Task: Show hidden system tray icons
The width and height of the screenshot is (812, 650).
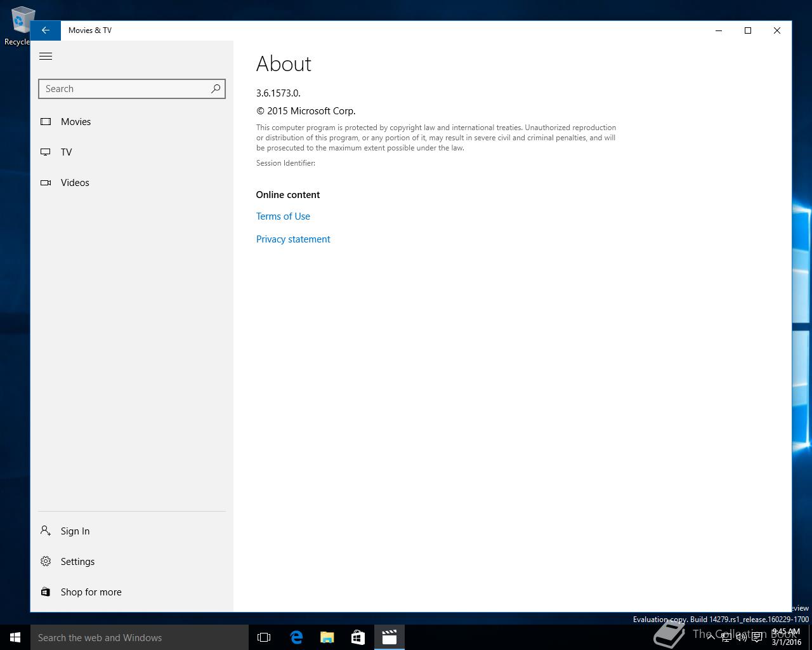Action: click(711, 637)
